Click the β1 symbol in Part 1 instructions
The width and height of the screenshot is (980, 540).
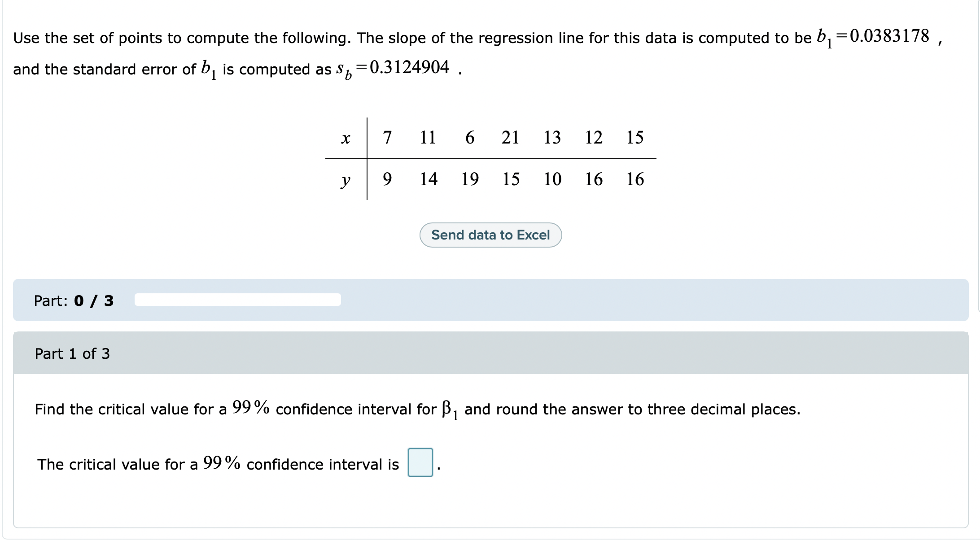(448, 409)
